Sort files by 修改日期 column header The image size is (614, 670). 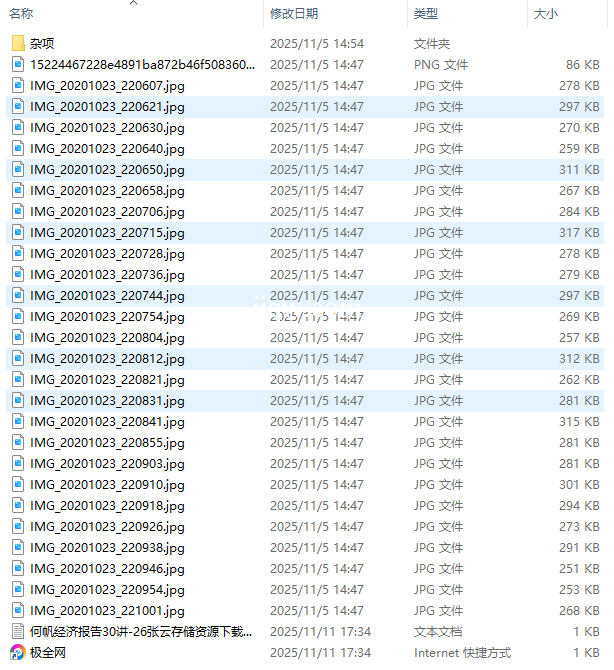(x=294, y=14)
